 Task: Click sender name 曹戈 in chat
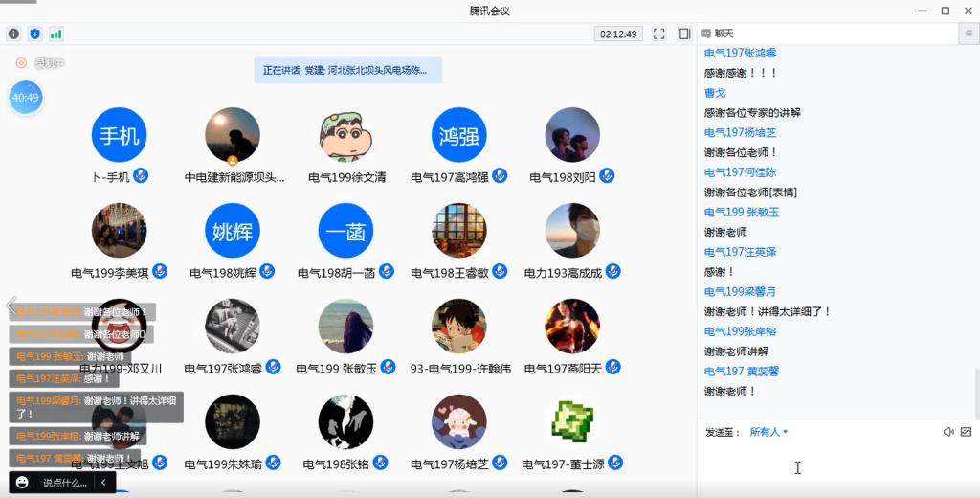(715, 93)
